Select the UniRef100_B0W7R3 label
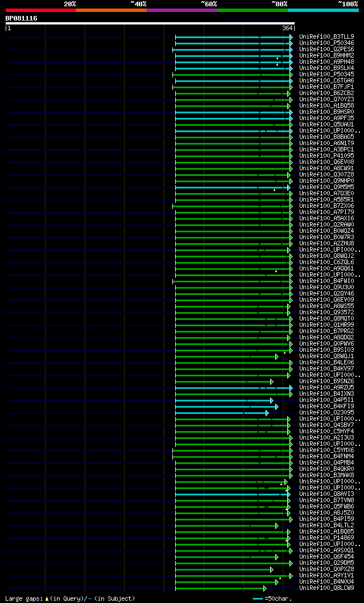The width and height of the screenshot is (364, 603). click(x=327, y=237)
